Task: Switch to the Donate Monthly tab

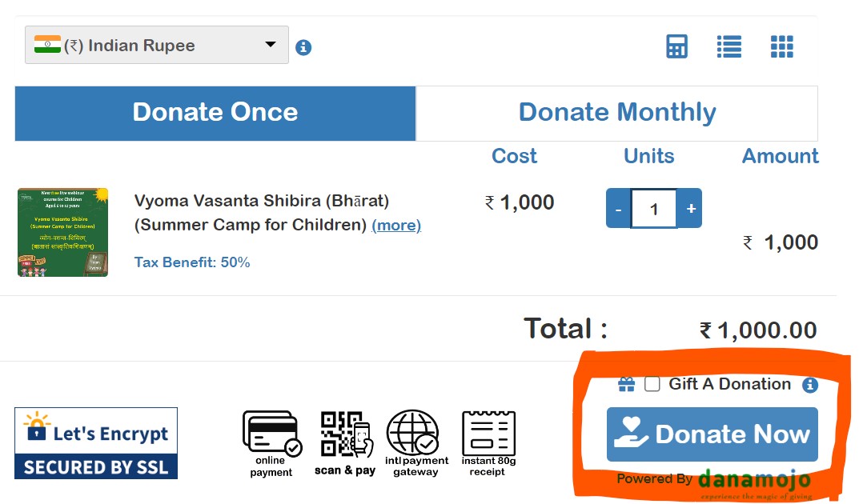Action: tap(616, 113)
